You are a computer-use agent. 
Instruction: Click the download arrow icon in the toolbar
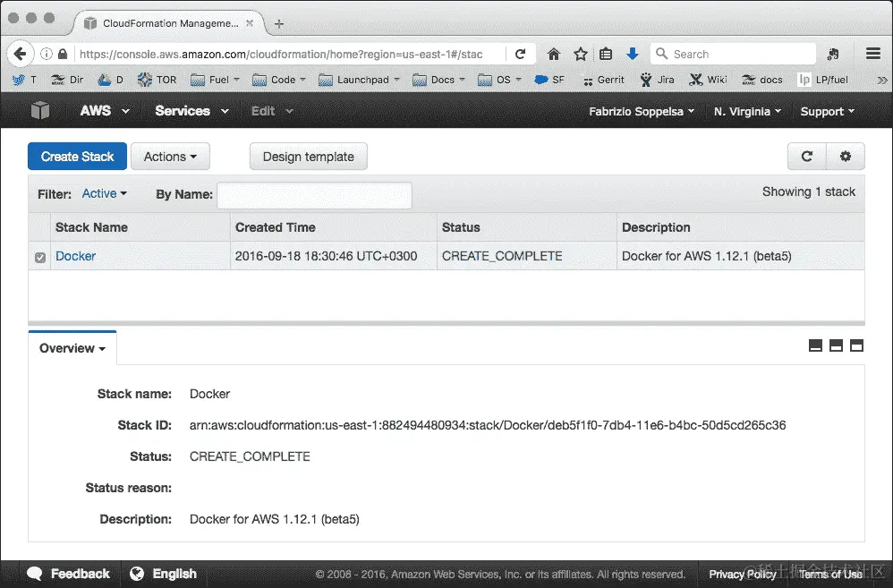pyautogui.click(x=633, y=54)
